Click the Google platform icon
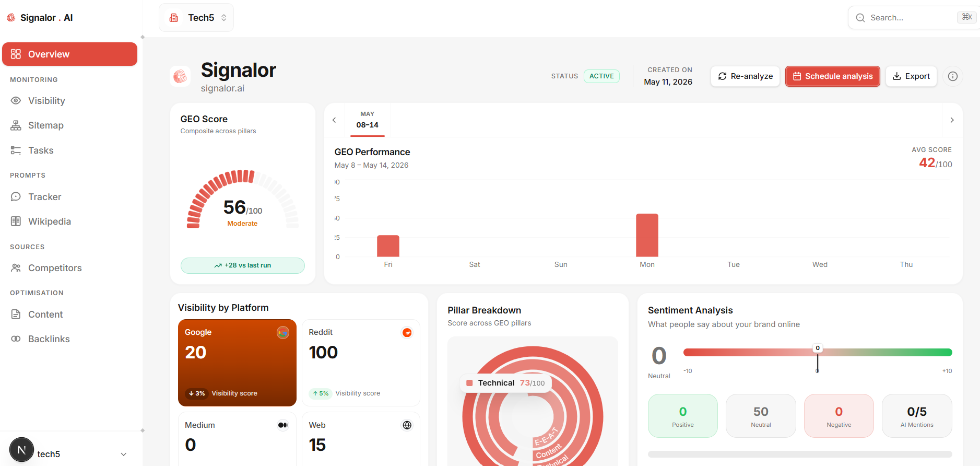The width and height of the screenshot is (980, 466). pos(283,333)
